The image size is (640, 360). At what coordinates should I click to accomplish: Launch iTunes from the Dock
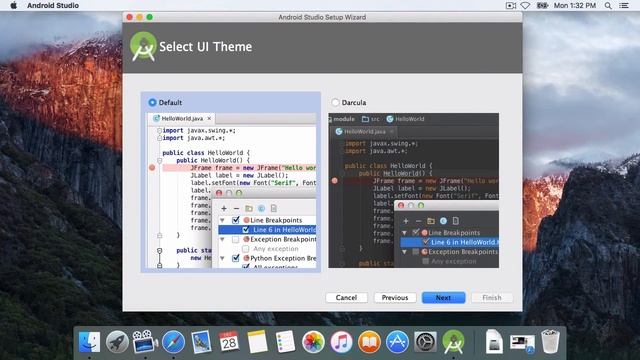[x=341, y=342]
